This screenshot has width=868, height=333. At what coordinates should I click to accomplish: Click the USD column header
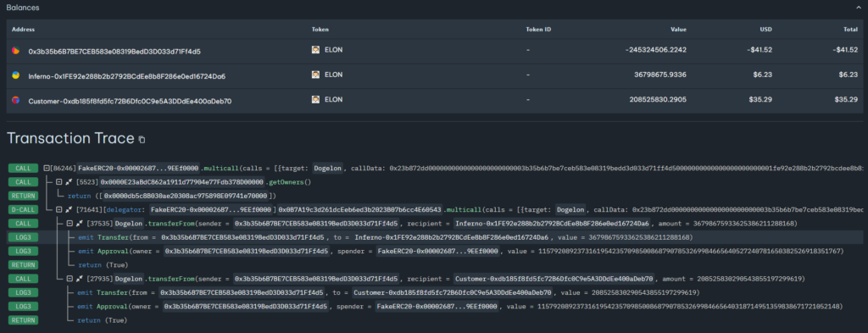tap(765, 29)
